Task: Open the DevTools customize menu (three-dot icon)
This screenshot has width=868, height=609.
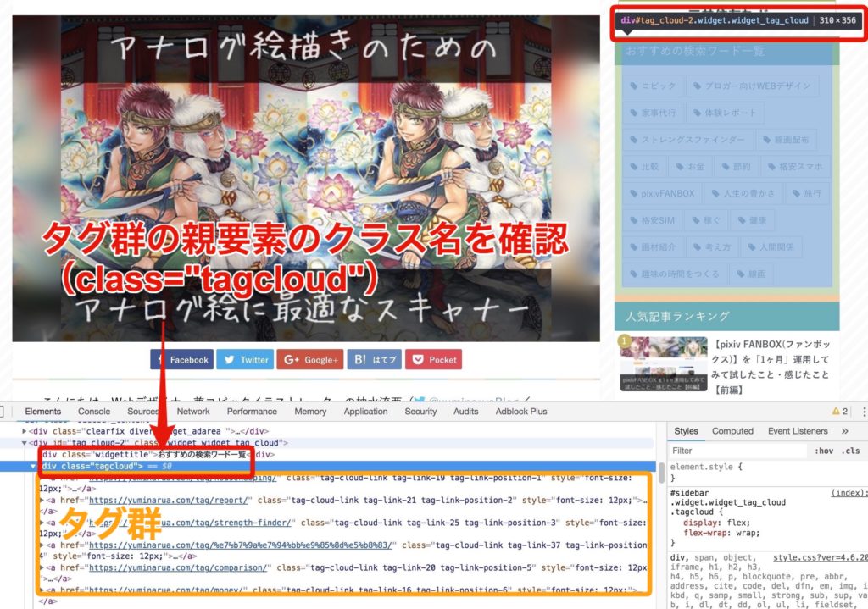Action: (x=864, y=411)
